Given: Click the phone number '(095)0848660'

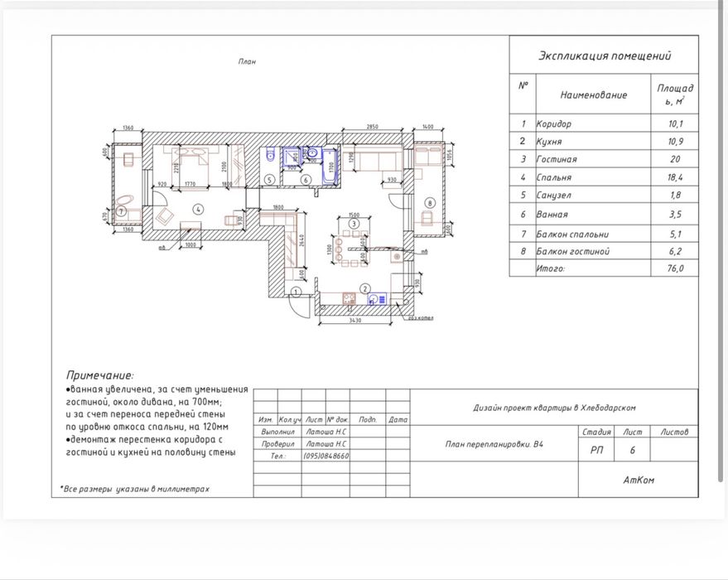Looking at the screenshot, I should point(326,456).
